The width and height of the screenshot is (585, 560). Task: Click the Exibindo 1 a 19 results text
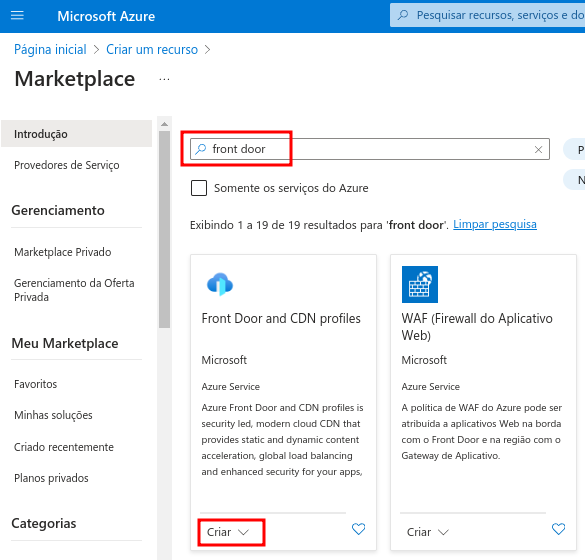coord(319,225)
